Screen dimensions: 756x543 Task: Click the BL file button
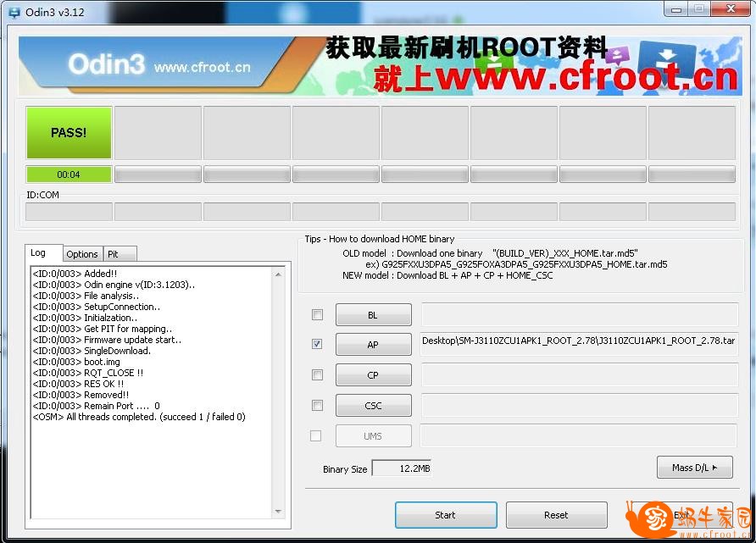(x=374, y=315)
